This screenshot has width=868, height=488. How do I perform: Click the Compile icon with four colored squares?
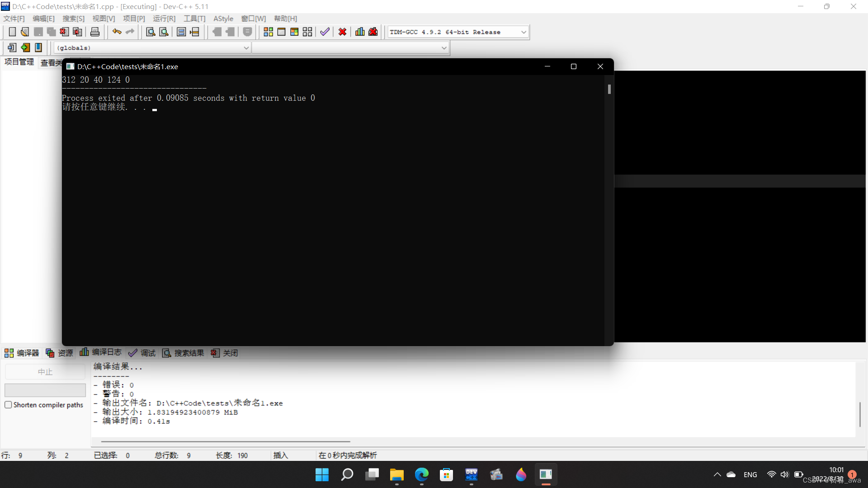pos(268,32)
